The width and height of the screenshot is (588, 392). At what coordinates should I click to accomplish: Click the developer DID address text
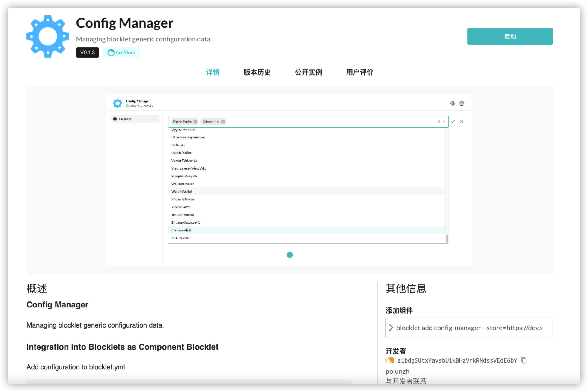coord(457,360)
